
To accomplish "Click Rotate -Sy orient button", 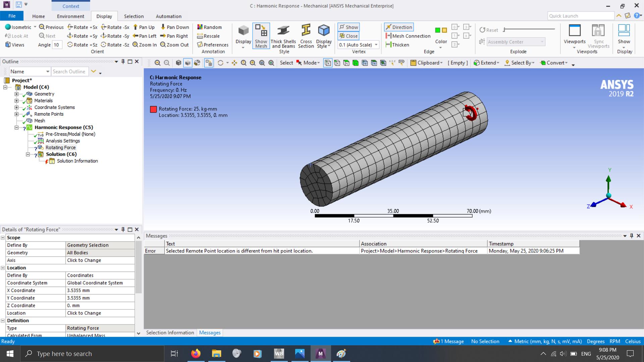I will 115,36.
